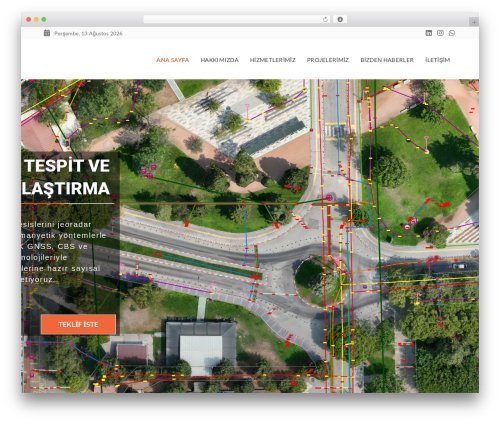
Task: Maximize the browser window with green button
Action: click(44, 20)
